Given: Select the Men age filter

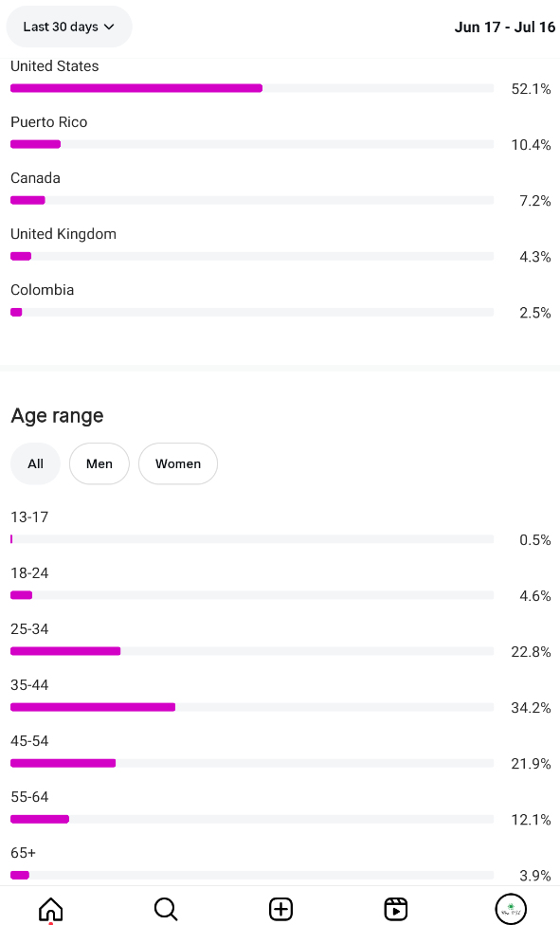Looking at the screenshot, I should 99,463.
